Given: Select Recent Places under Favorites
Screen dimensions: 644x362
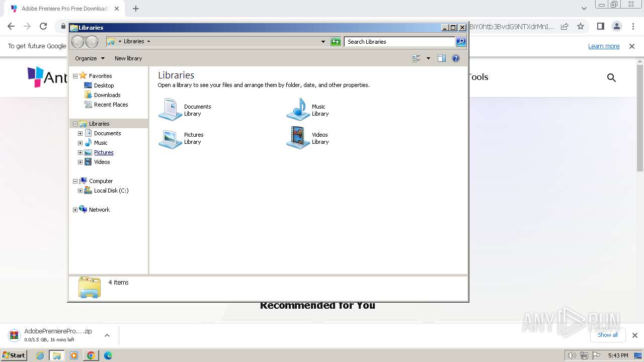Looking at the screenshot, I should pos(111,105).
